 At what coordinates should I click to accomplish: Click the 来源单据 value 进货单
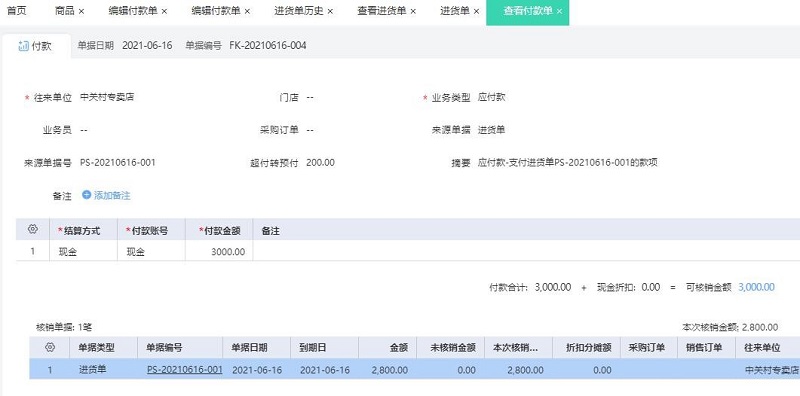492,130
